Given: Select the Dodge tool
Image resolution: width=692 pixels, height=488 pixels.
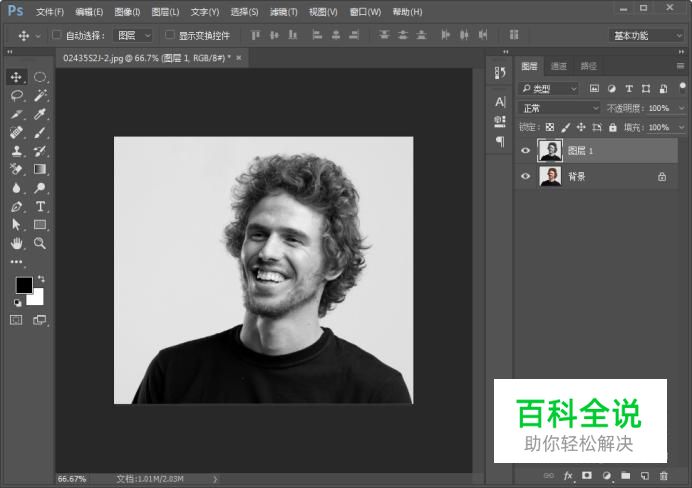Looking at the screenshot, I should (40, 188).
